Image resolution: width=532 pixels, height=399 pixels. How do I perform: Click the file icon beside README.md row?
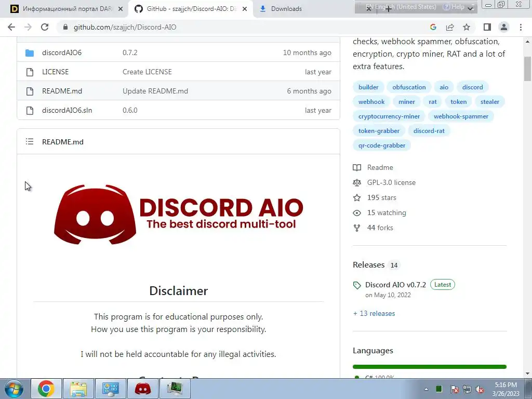(x=30, y=91)
